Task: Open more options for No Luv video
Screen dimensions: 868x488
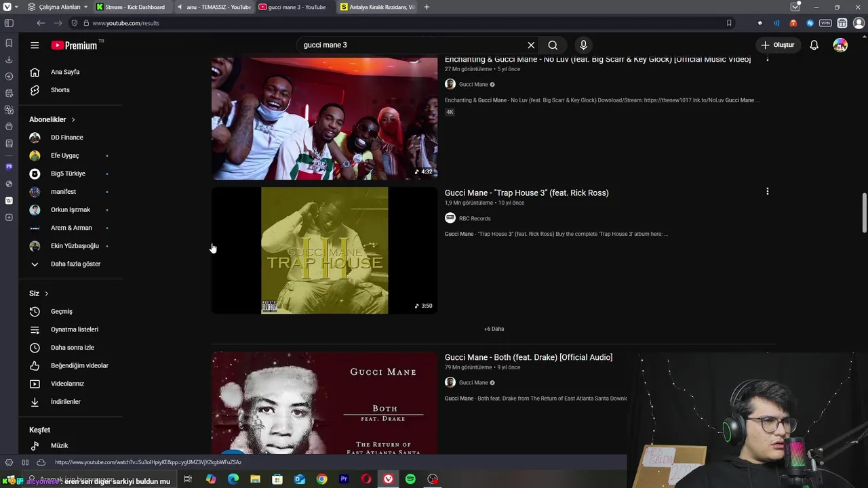Action: (x=767, y=59)
